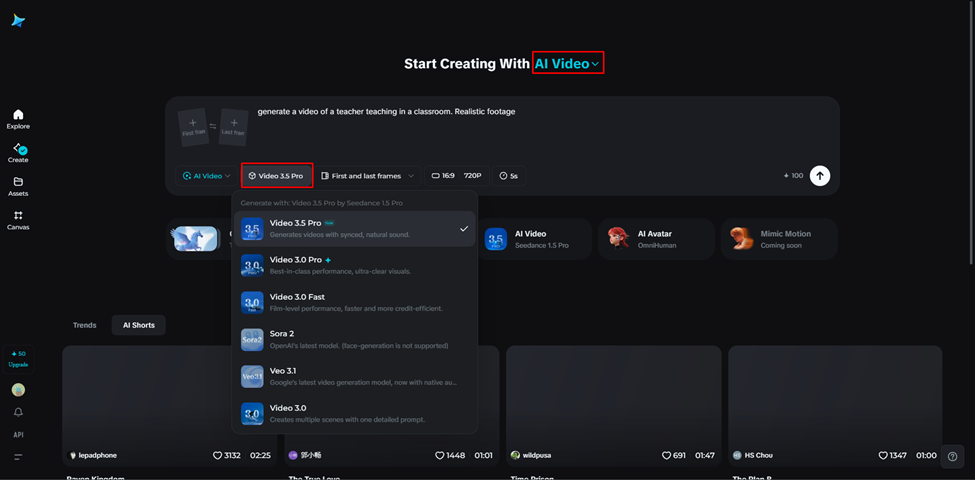This screenshot has width=975, height=480.
Task: Click the page vertical scrollbar
Action: 971,134
